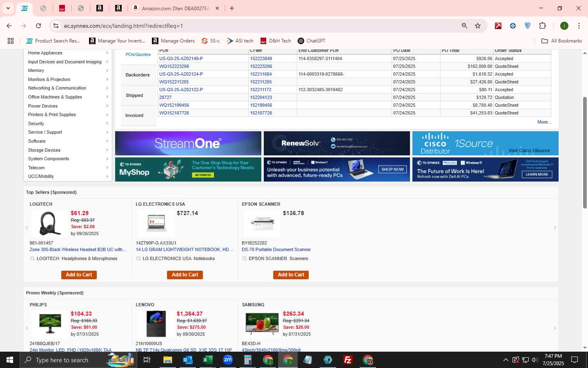The height and width of the screenshot is (368, 588).
Task: Open the Cisco 1Source distributor banner
Action: [x=486, y=143]
